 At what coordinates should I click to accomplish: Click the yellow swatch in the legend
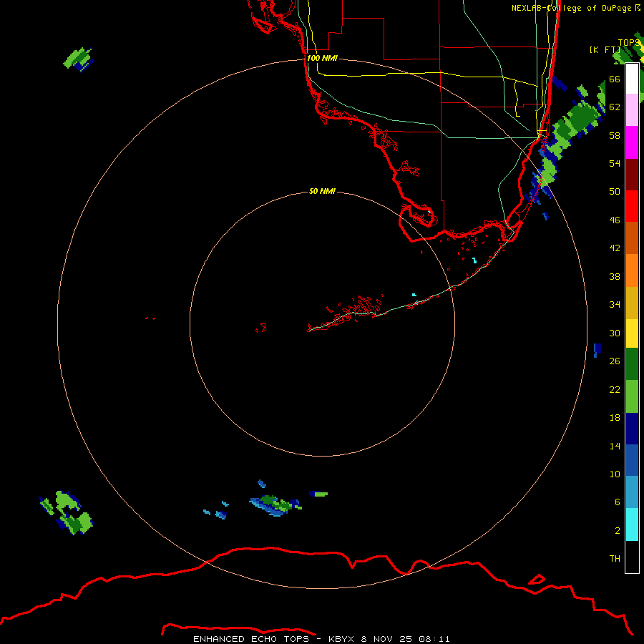632,333
